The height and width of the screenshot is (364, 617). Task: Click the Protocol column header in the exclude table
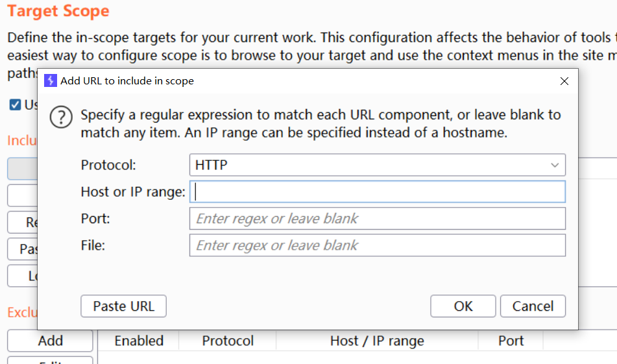pyautogui.click(x=228, y=341)
